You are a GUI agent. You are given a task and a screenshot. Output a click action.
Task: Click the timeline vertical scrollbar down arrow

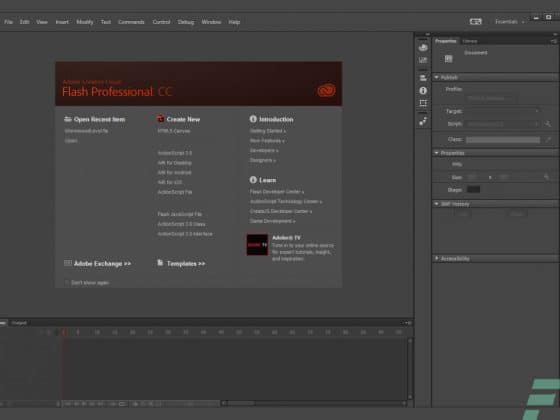410,397
